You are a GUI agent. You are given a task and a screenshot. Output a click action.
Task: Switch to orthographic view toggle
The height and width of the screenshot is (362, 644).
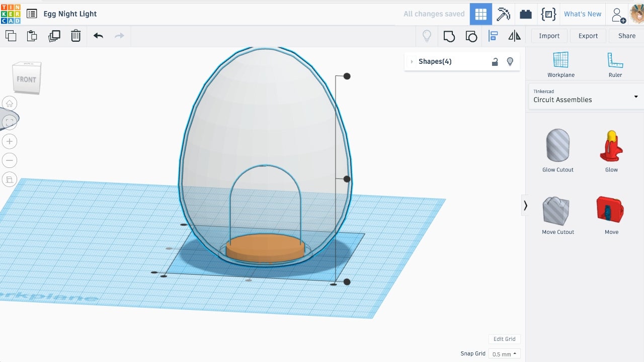[9, 179]
